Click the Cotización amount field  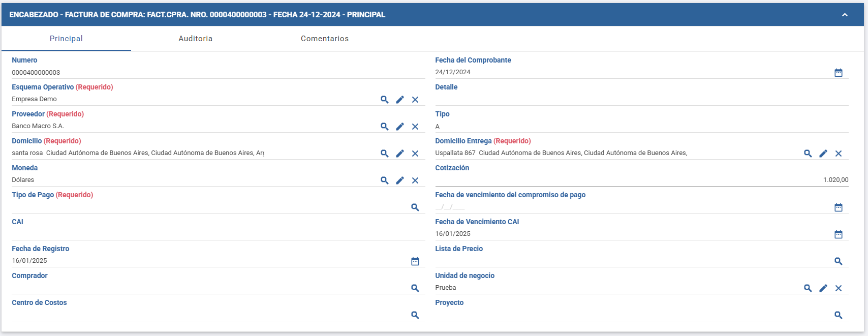[x=641, y=179]
